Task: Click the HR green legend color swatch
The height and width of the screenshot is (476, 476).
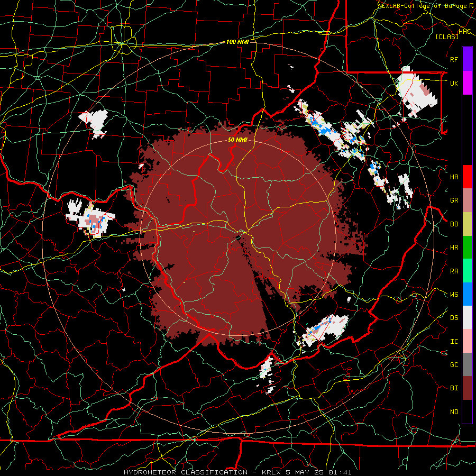Action: 467,247
